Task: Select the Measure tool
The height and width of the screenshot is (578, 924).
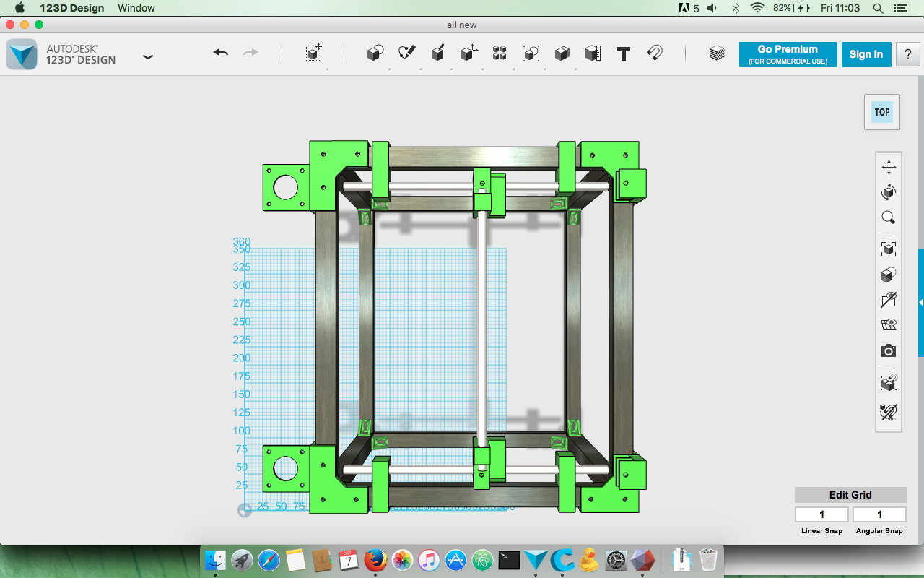Action: coord(593,53)
